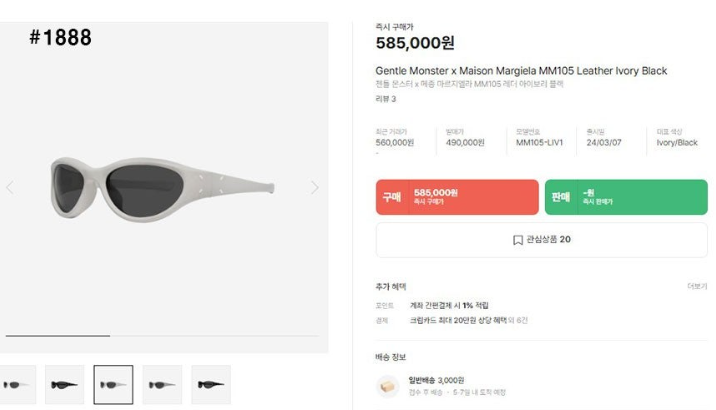Select the highlighted third sunglasses thumbnail
The width and height of the screenshot is (716, 410).
pyautogui.click(x=113, y=384)
